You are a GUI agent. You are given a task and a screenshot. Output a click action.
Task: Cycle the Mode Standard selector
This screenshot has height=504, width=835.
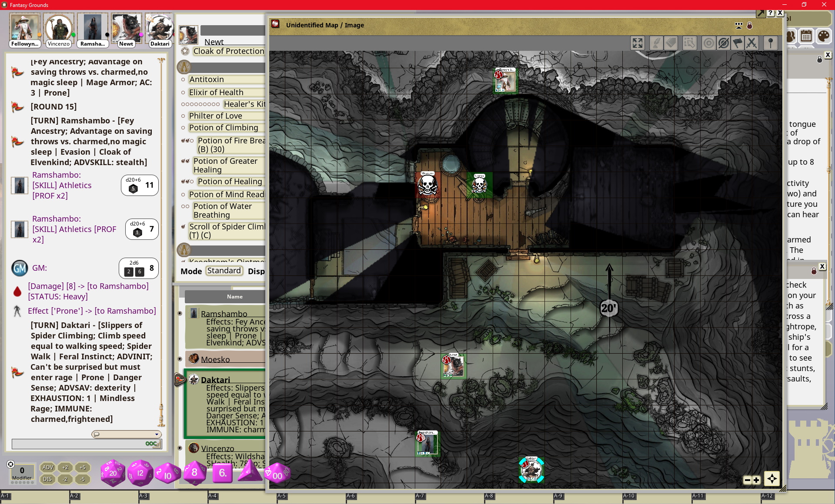coord(224,271)
